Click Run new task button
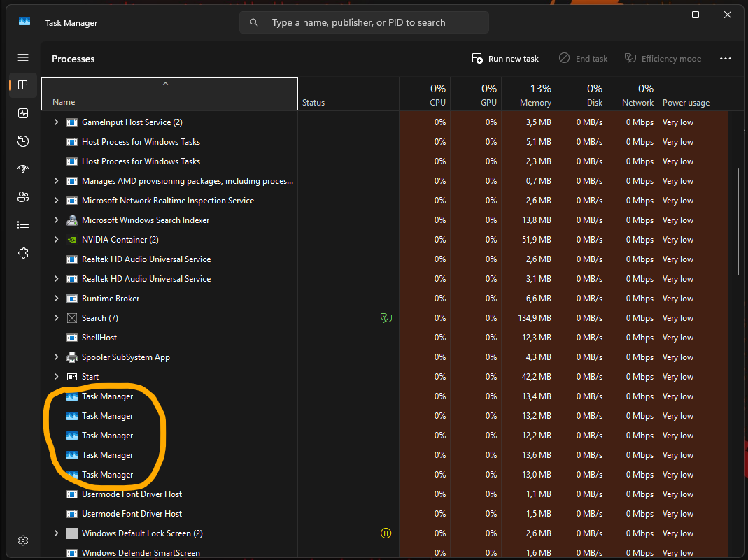748x560 pixels. [x=505, y=59]
